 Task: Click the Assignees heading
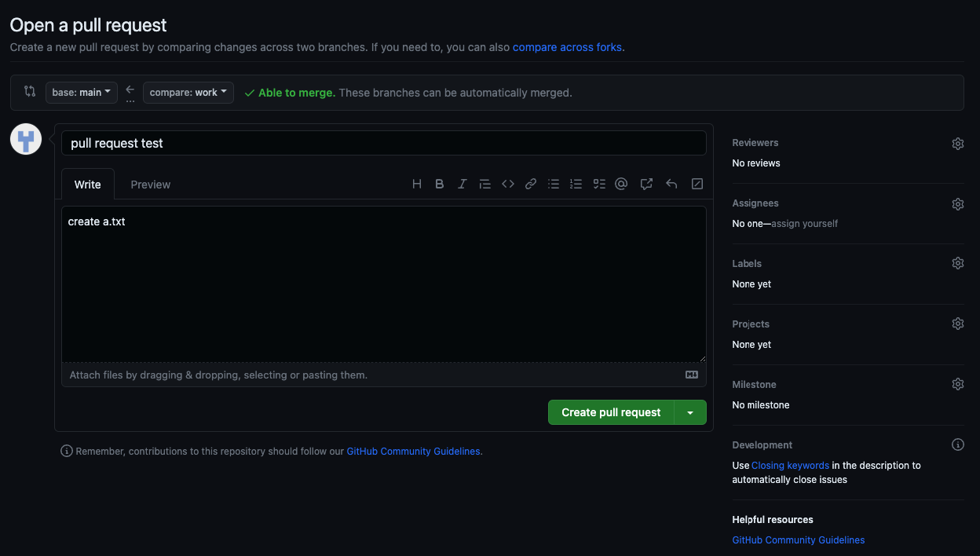click(755, 203)
